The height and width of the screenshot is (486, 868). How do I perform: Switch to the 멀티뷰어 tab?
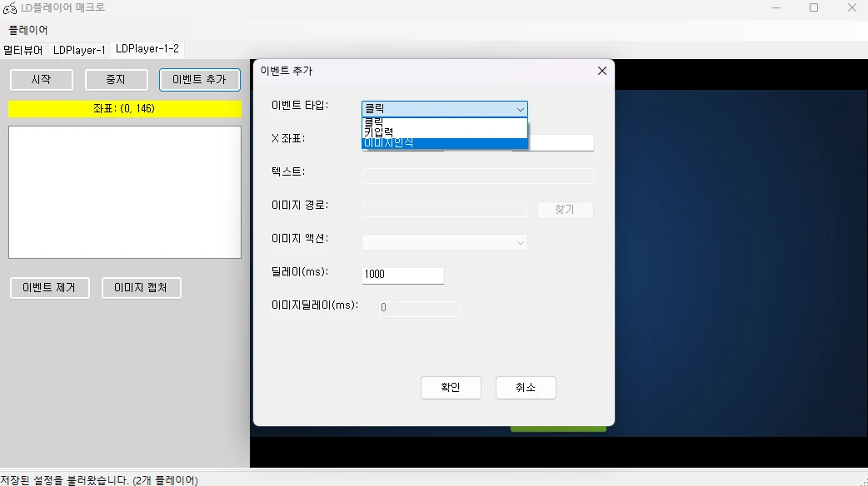pyautogui.click(x=23, y=50)
